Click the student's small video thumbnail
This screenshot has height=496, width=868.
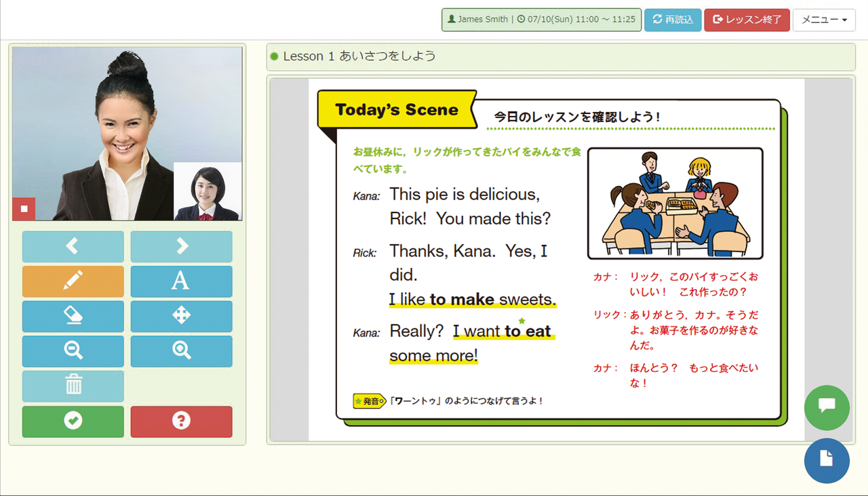tap(208, 192)
